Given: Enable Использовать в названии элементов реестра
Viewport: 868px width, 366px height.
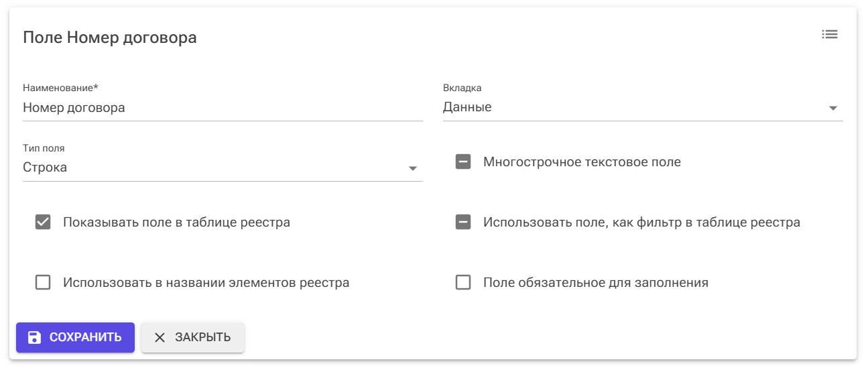Looking at the screenshot, I should click(x=43, y=282).
